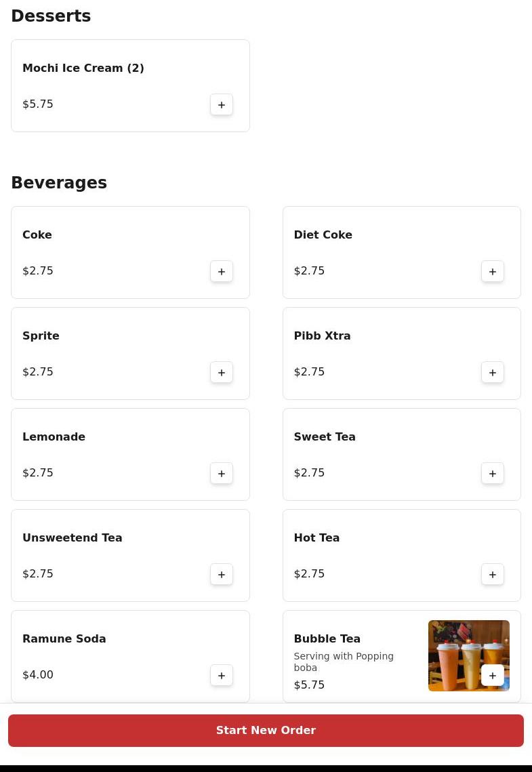Add Unsweetend Tea to the order
The height and width of the screenshot is (772, 532).
coord(222,574)
